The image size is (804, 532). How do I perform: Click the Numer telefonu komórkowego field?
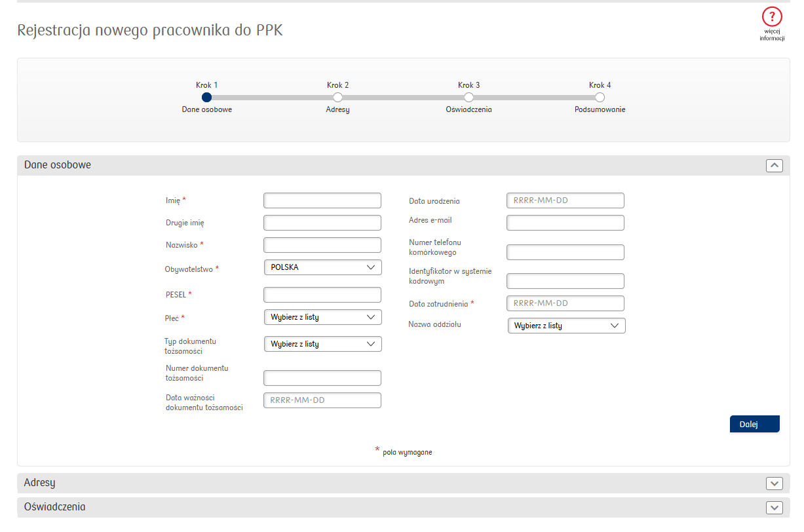click(565, 252)
